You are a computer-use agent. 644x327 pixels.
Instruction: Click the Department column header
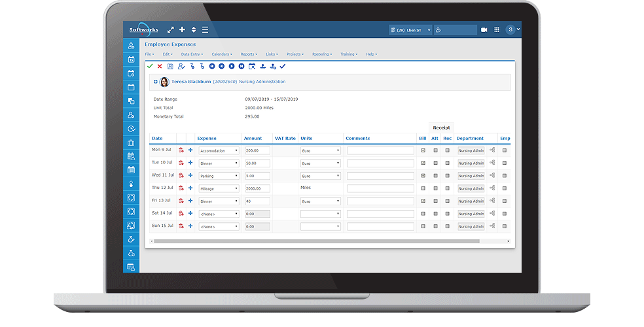click(470, 139)
